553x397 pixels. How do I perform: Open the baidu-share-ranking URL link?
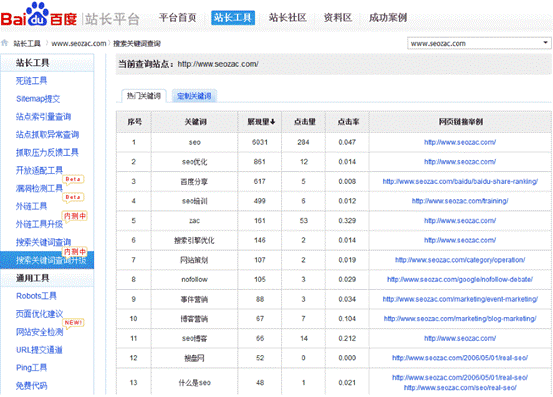(460, 182)
